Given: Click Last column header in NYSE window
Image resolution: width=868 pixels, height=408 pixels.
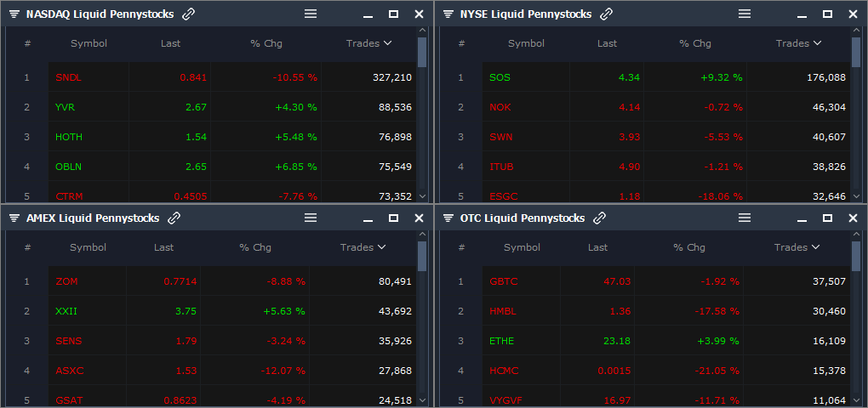Looking at the screenshot, I should pos(607,43).
